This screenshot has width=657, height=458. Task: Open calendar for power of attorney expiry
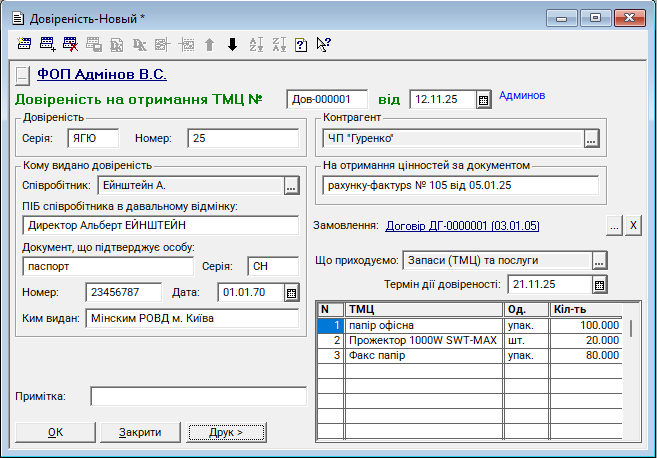[x=599, y=285]
